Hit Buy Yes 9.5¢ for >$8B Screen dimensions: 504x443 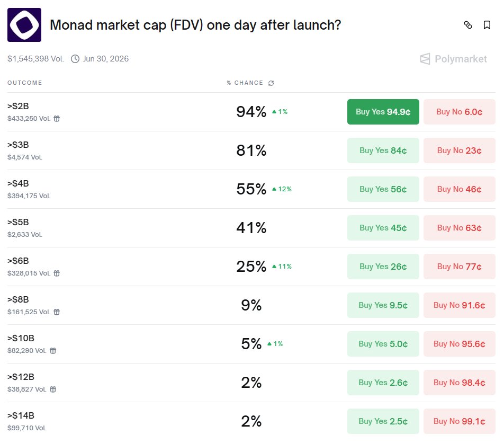coord(383,305)
